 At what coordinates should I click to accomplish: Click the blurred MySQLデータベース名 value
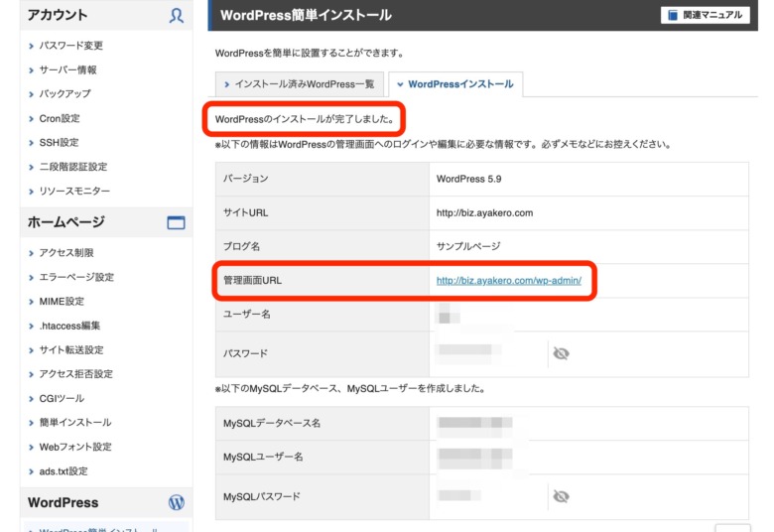[475, 424]
